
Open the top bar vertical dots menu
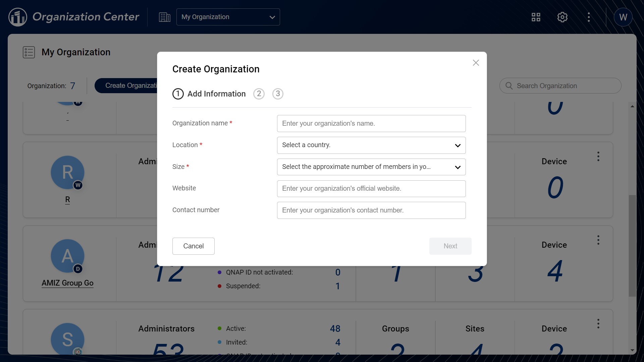pos(589,17)
